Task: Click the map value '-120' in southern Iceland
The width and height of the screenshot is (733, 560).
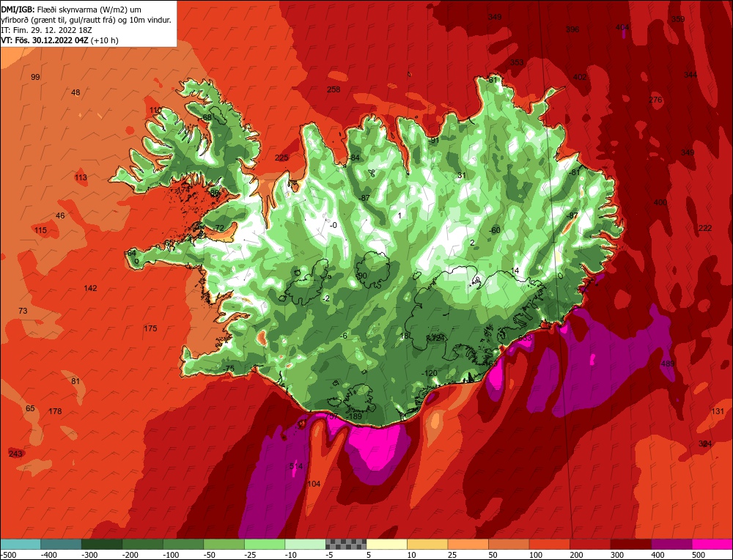Action: (429, 373)
